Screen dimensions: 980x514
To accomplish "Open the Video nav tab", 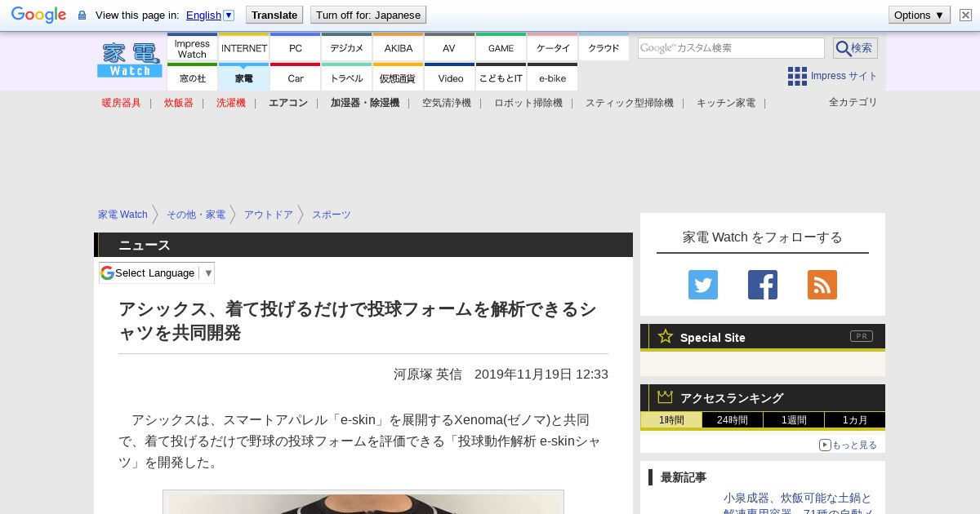I will 449,78.
